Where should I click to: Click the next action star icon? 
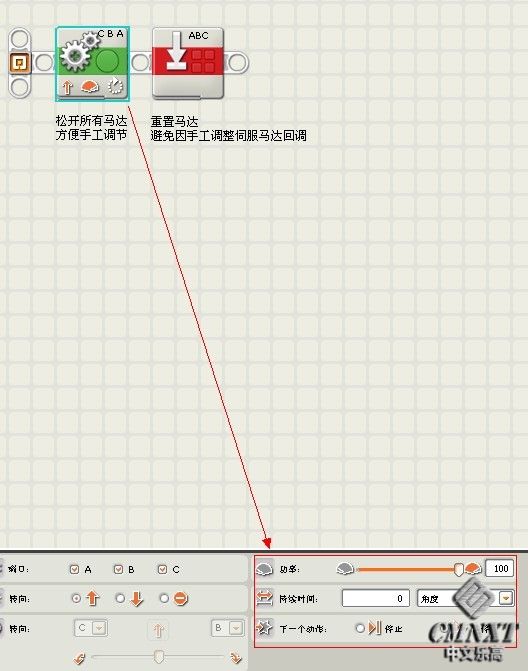click(x=264, y=628)
